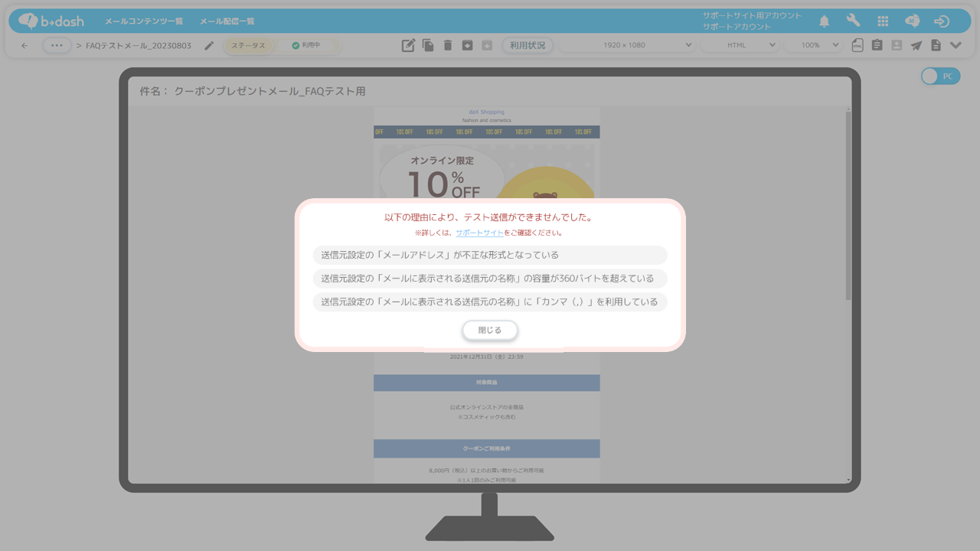Click the 2021年12月31日 expiry date text
The width and height of the screenshot is (980, 551).
(487, 357)
